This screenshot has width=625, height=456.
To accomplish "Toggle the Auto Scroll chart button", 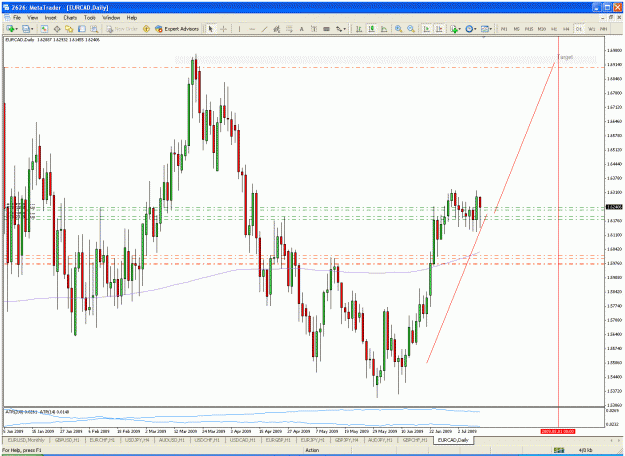I will (426, 29).
